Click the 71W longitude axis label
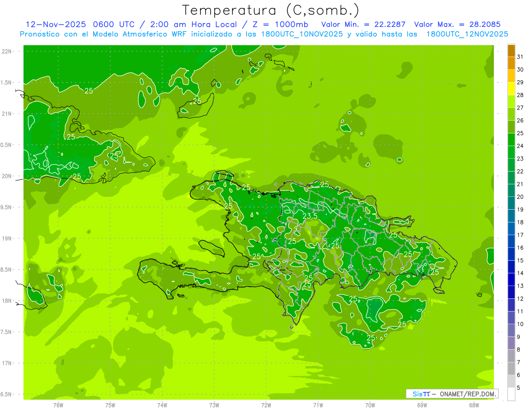The height and width of the screenshot is (411, 532). point(318,405)
